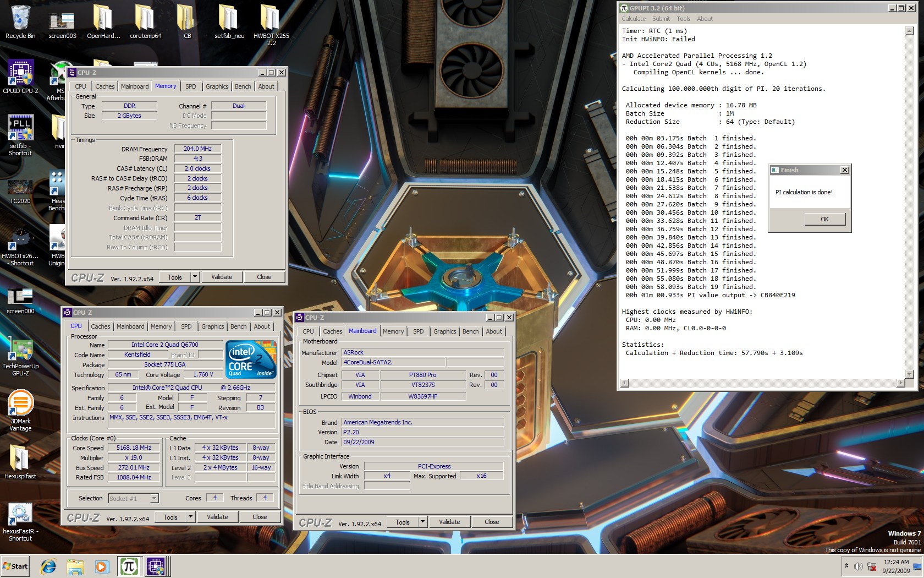This screenshot has width=924, height=578.
Task: Launch CPUID CPU-Z desktop shortcut
Action: [x=20, y=77]
